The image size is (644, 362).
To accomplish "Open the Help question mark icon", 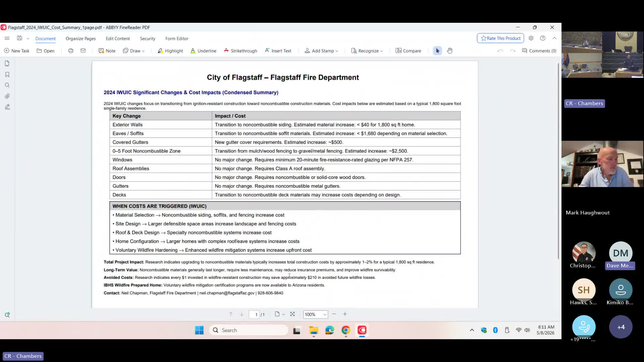I will 543,38.
